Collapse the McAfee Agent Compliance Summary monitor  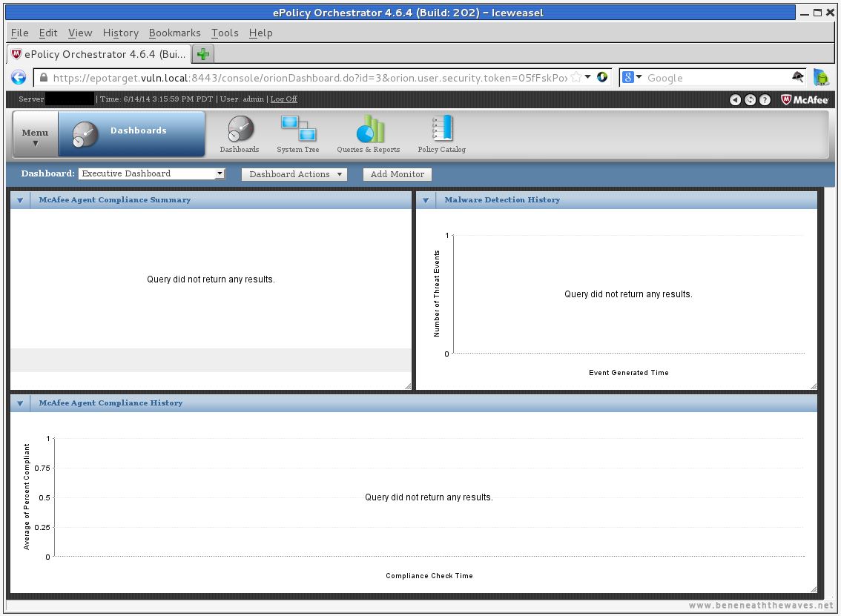tap(20, 200)
